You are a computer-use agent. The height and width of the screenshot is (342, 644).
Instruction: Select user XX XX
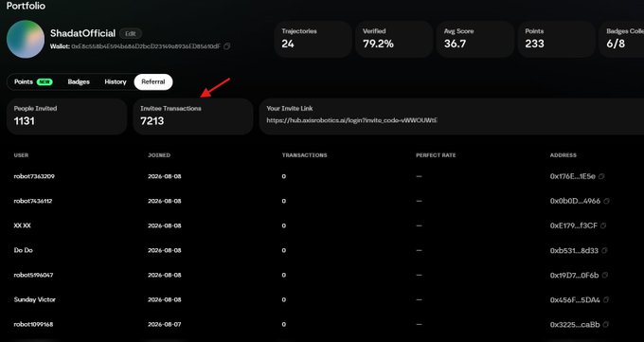click(x=22, y=225)
